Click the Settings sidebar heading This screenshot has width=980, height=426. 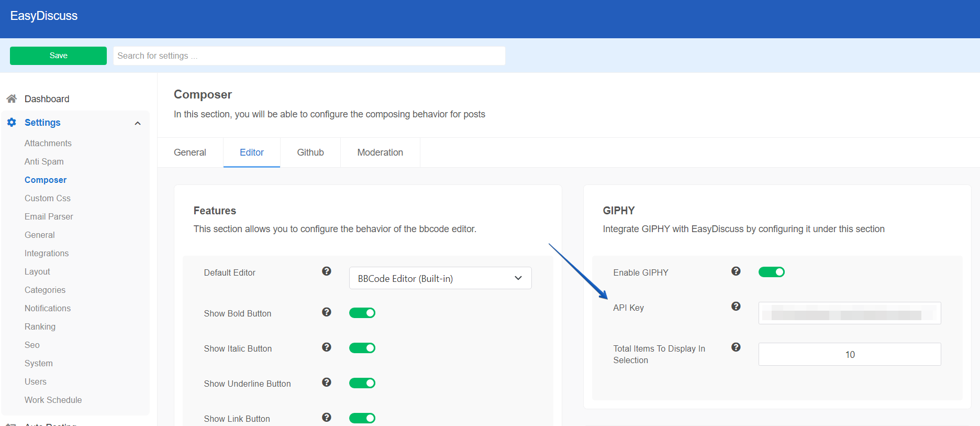pos(42,123)
